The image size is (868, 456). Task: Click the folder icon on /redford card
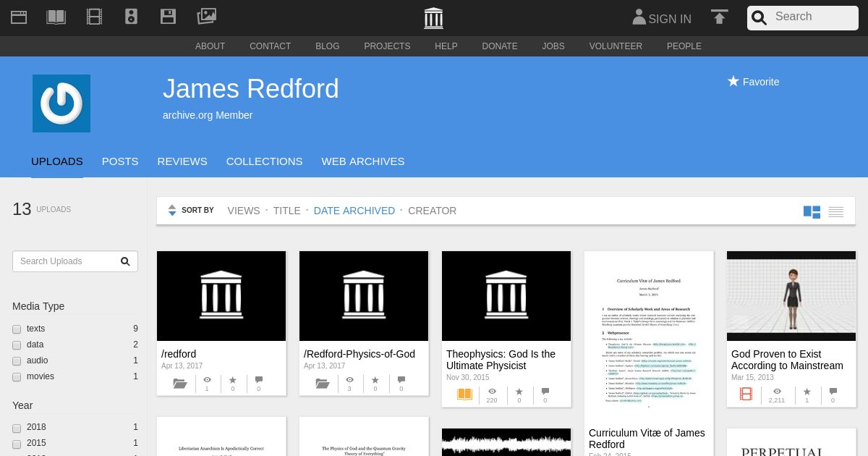[x=180, y=384]
